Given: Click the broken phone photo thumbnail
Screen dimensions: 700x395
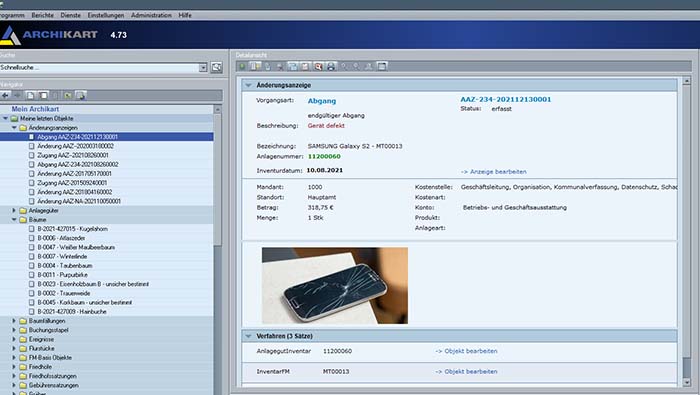Looking at the screenshot, I should coord(335,286).
